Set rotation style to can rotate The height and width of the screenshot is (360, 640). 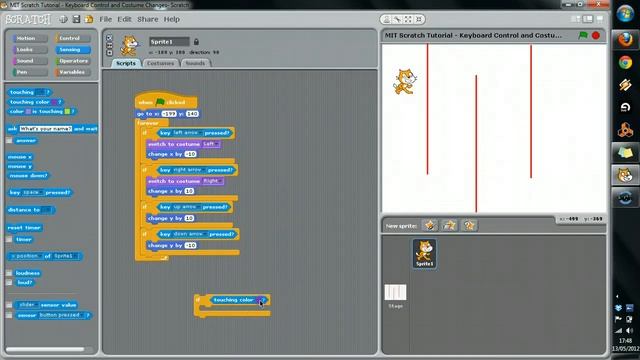pyautogui.click(x=109, y=38)
